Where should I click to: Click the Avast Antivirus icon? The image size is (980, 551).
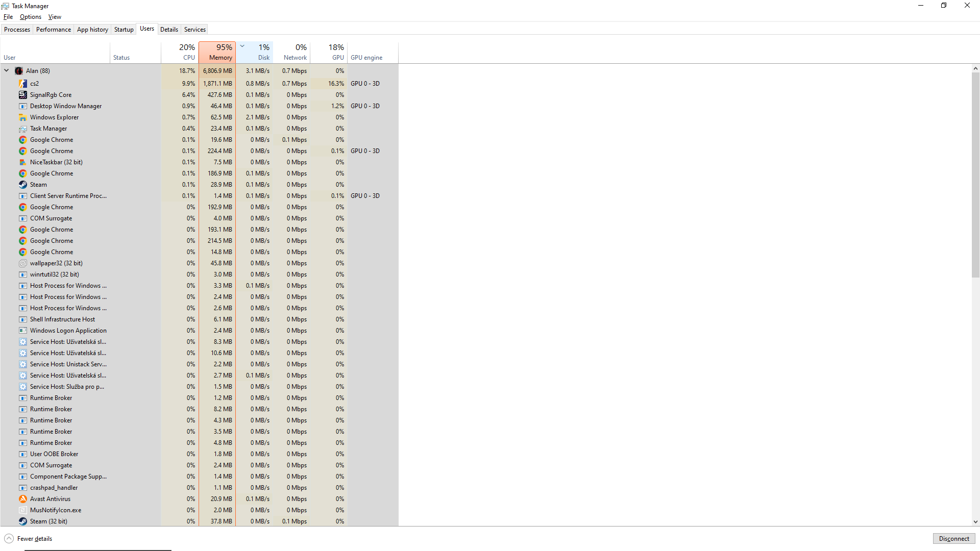[x=23, y=499]
